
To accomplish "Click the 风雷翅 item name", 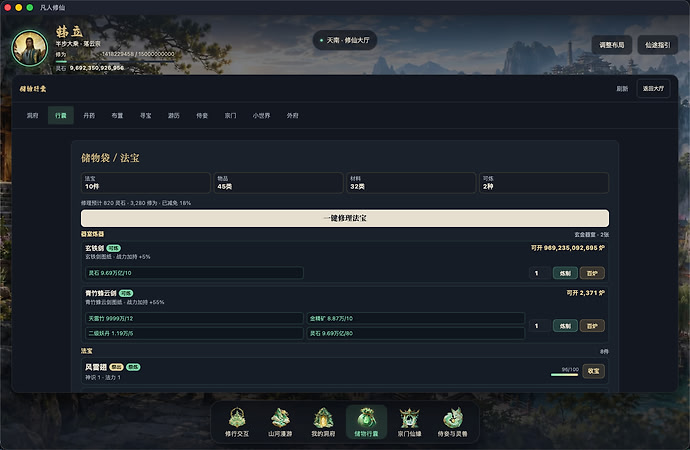I will pyautogui.click(x=96, y=367).
